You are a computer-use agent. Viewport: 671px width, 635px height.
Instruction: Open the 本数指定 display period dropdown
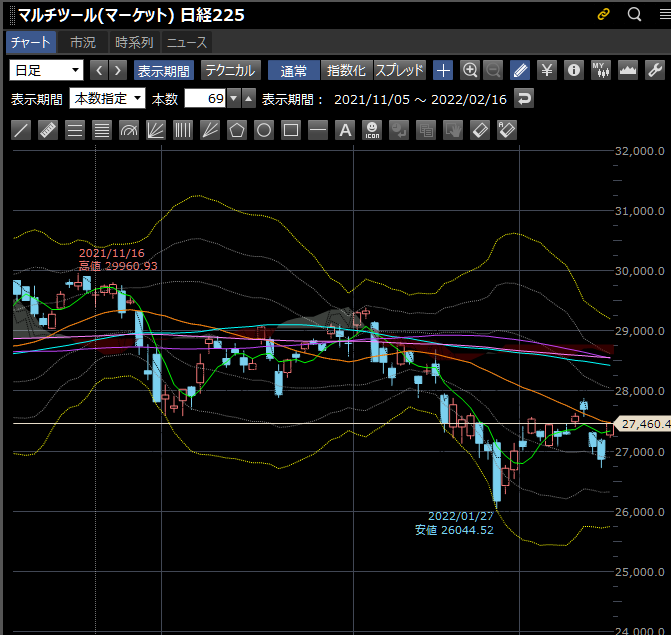[x=108, y=99]
